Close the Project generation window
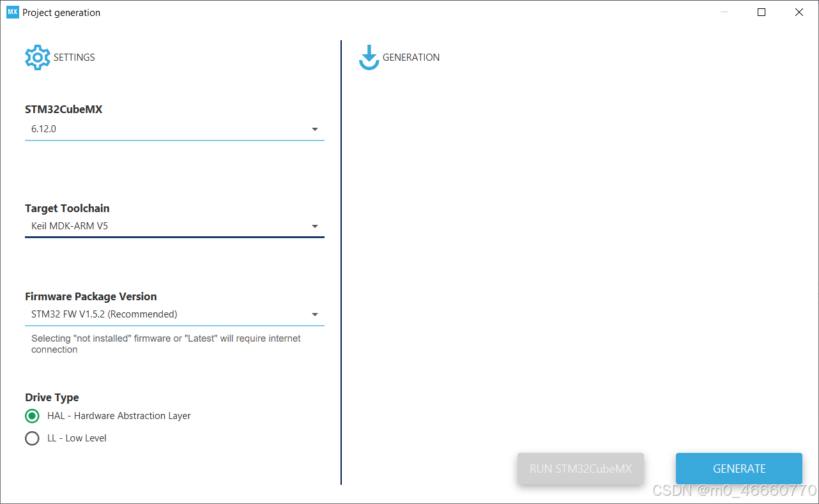The image size is (819, 504). [799, 12]
